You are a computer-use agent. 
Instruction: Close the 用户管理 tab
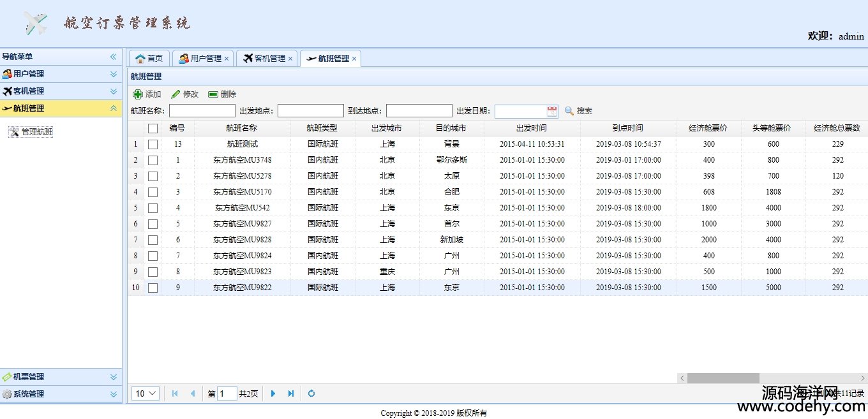tap(227, 59)
